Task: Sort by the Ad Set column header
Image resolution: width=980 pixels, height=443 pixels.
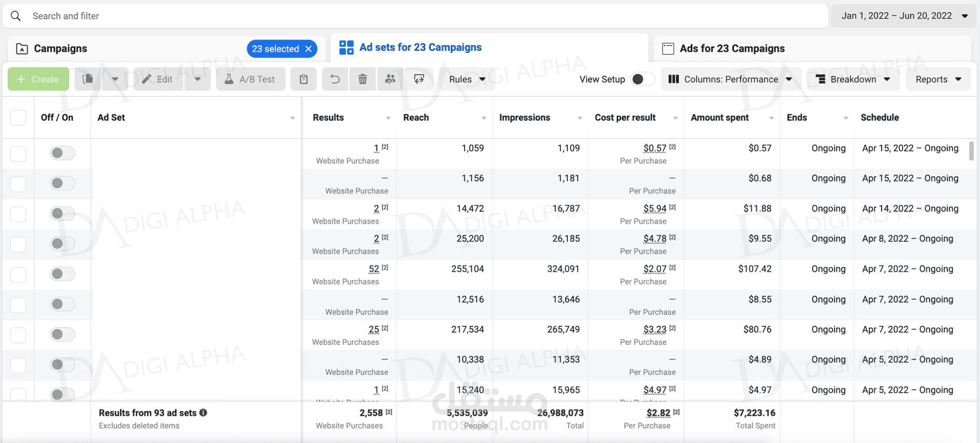Action: [x=111, y=118]
